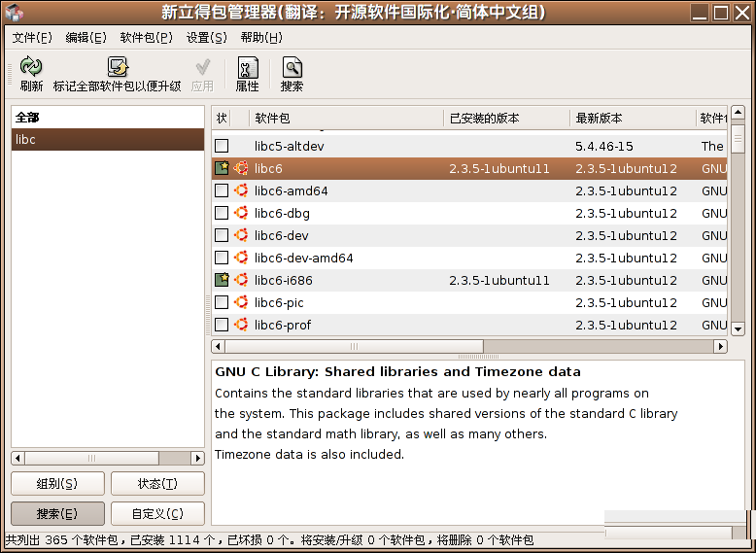Toggle status checkbox for libc6-prof
The width and height of the screenshot is (756, 553).
222,325
